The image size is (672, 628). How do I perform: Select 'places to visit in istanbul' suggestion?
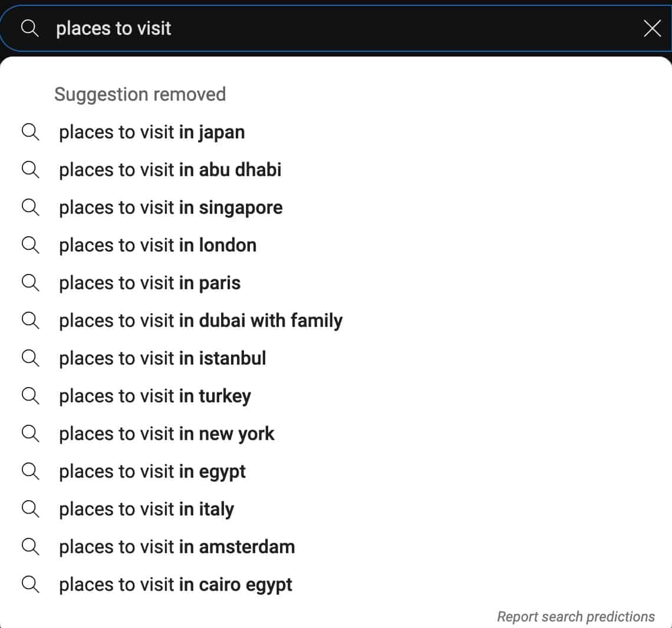coord(336,358)
